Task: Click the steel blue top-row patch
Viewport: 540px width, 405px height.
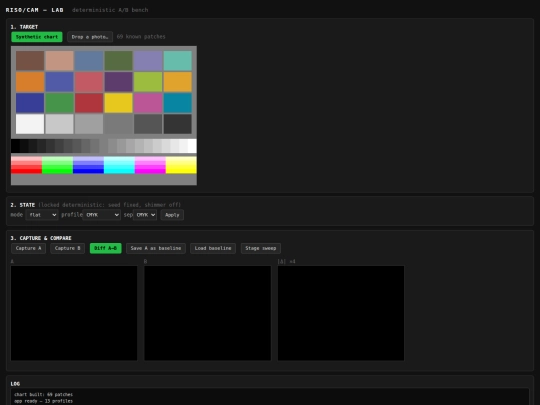Action: point(89,61)
